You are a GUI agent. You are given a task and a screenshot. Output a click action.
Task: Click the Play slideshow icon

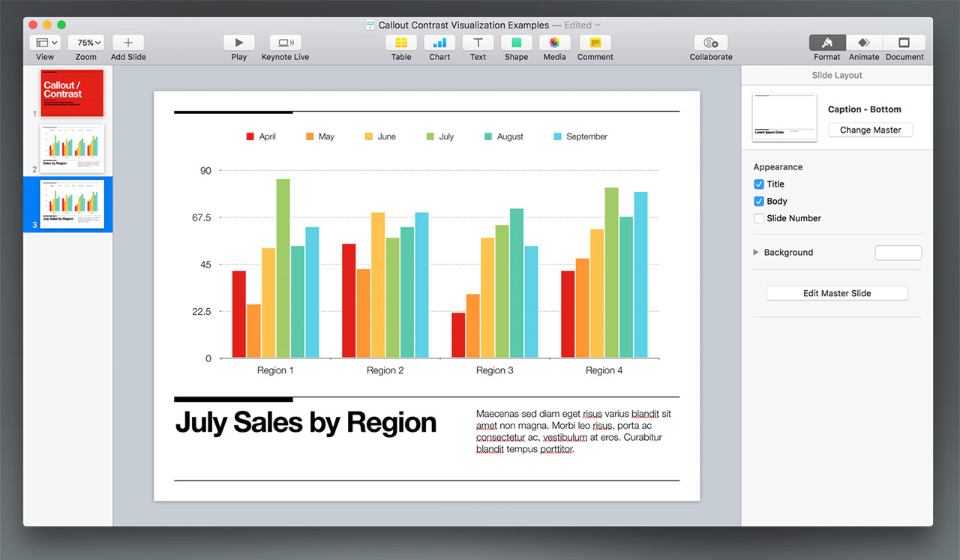coord(239,43)
